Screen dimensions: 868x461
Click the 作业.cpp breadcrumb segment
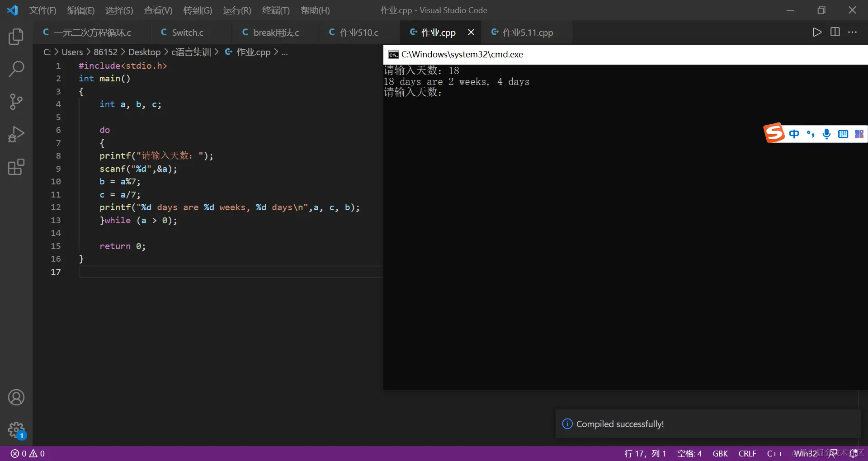tap(248, 52)
